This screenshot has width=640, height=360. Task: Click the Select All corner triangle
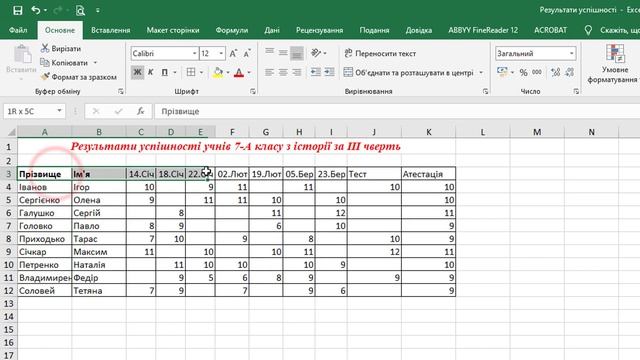point(11,132)
